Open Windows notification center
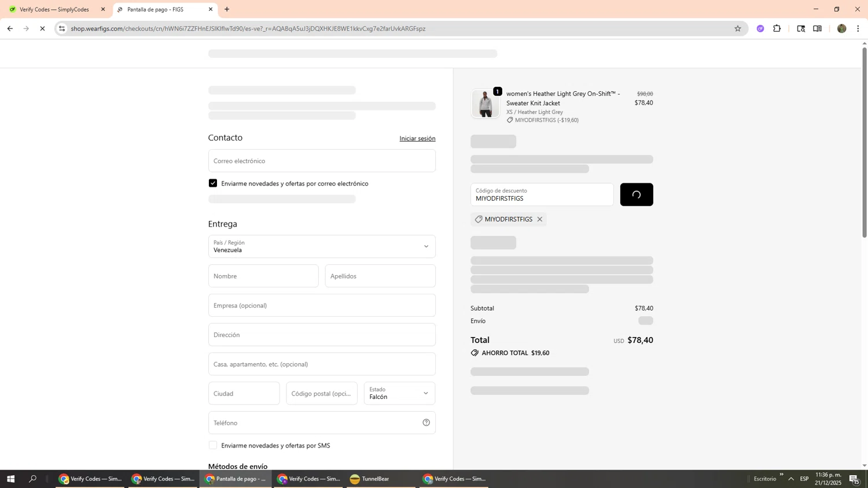Viewport: 868px width, 488px height. click(854, 479)
